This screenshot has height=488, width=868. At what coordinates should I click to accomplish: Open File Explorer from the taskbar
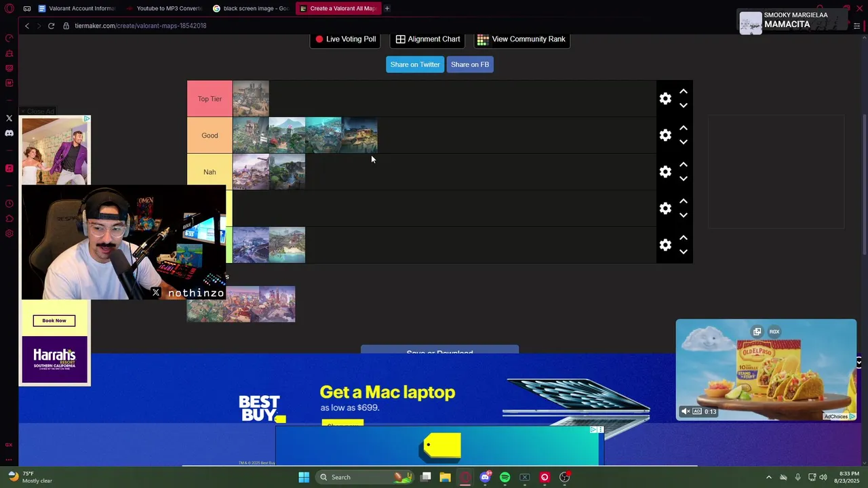(x=446, y=477)
